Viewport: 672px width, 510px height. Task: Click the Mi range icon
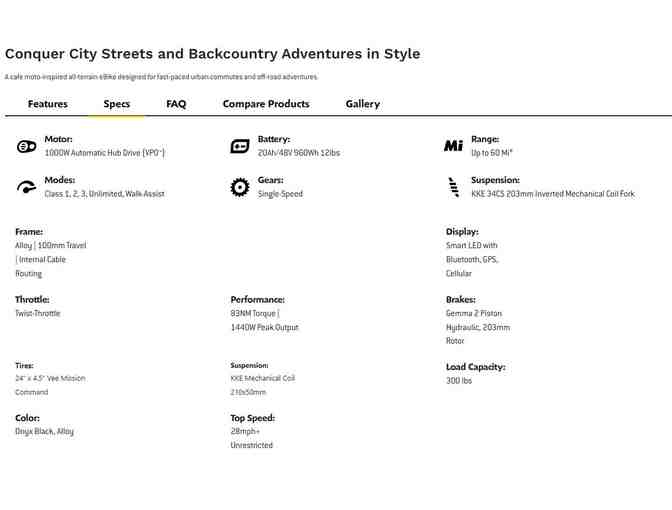point(453,147)
